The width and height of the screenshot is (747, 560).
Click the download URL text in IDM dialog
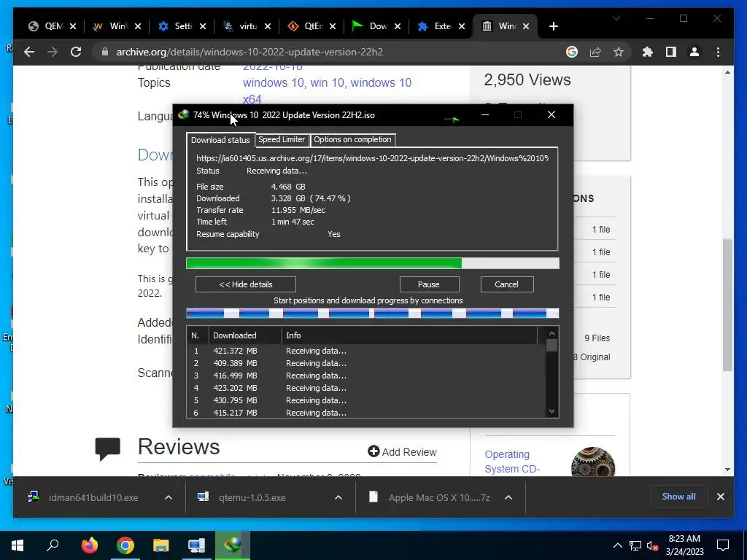tap(372, 158)
